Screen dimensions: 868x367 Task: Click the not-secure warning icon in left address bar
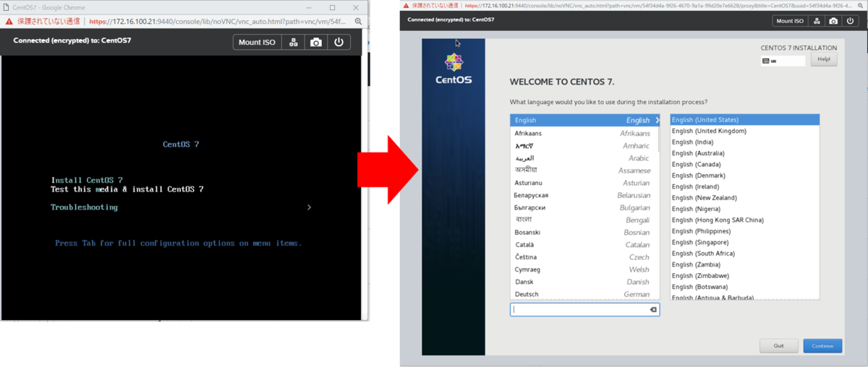click(x=9, y=22)
